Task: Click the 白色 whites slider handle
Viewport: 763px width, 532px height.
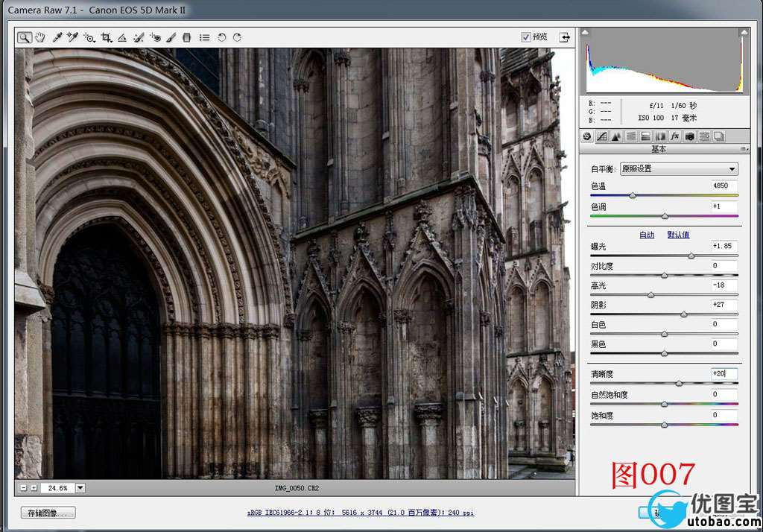Action: pos(664,334)
